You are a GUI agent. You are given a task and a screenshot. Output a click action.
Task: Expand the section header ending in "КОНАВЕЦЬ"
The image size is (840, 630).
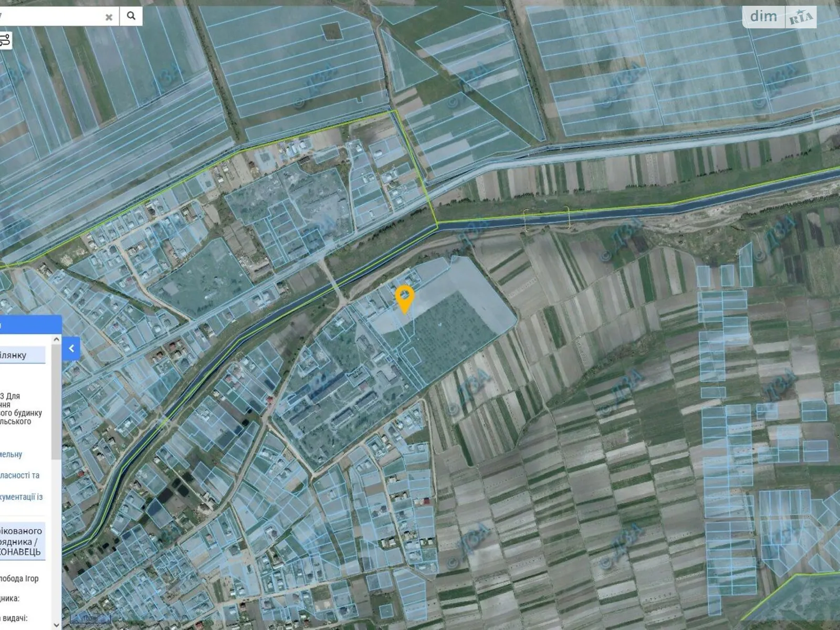22,541
